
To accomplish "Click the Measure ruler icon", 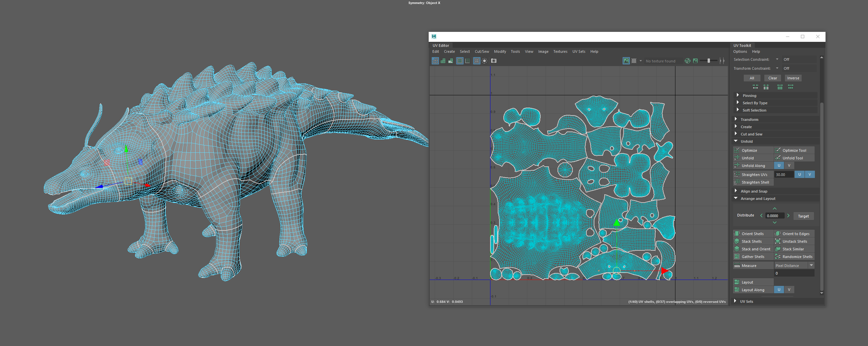I will coord(737,266).
